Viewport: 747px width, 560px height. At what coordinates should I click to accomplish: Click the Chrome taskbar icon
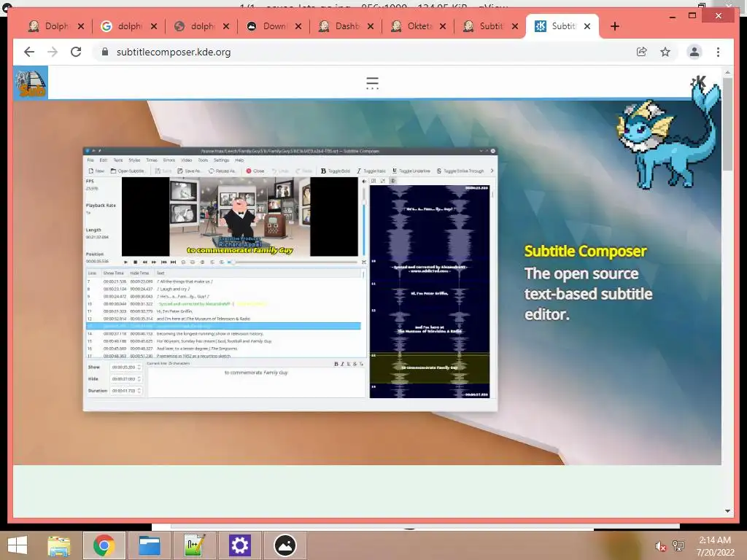coord(104,545)
